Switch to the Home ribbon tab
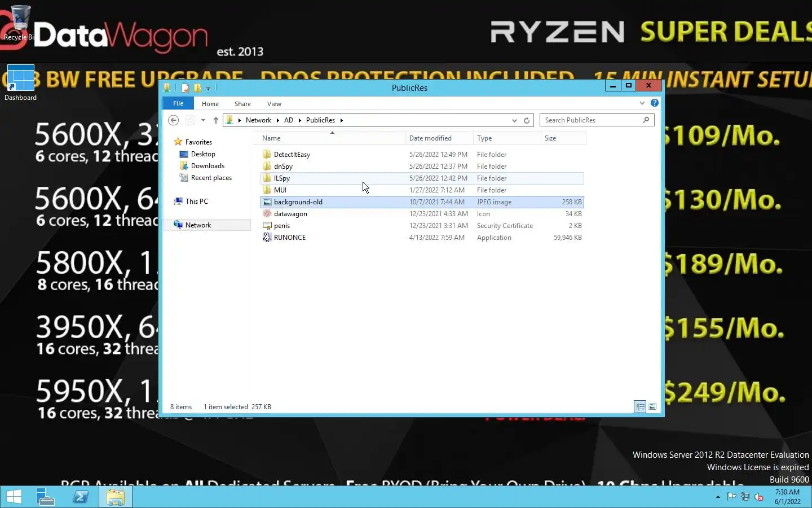Screen dimensions: 812x508 click(210, 104)
